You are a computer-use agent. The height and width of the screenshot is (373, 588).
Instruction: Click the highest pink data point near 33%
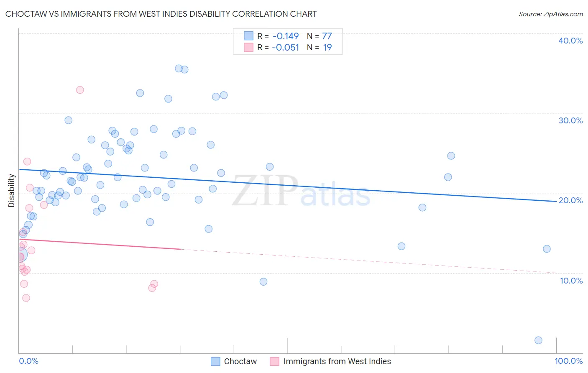pyautogui.click(x=80, y=90)
